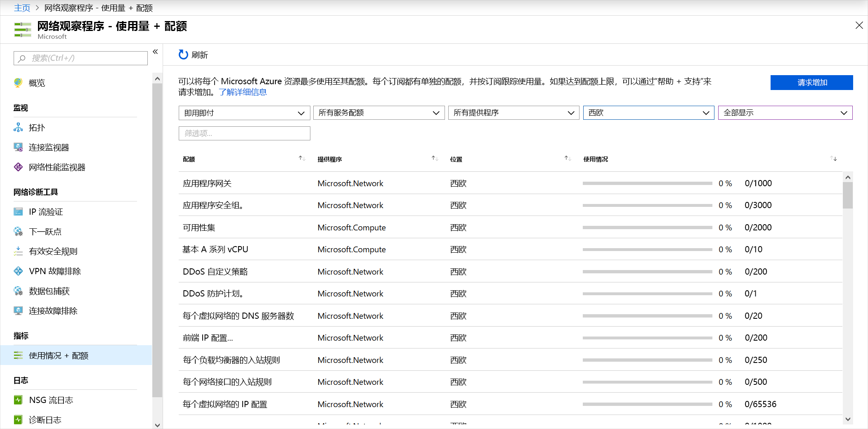This screenshot has height=429, width=868.
Task: Click table scrollbar up arrow
Action: pyautogui.click(x=848, y=177)
